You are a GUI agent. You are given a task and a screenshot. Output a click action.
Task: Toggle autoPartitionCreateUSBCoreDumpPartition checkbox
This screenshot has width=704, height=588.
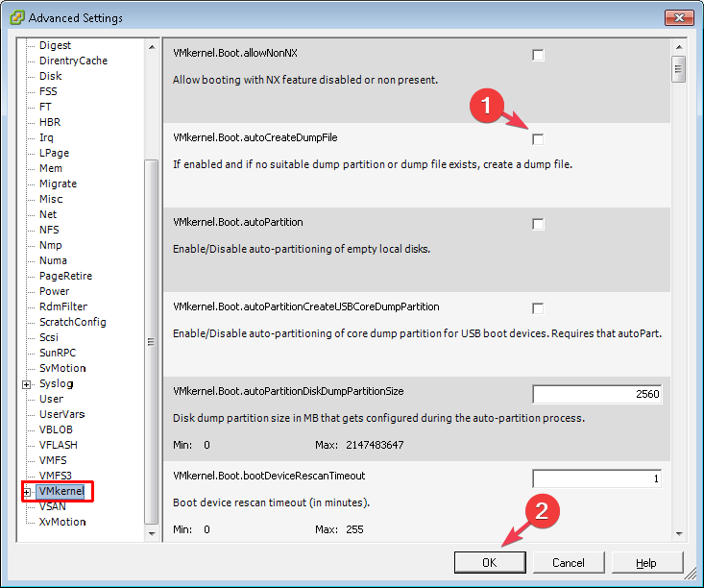[538, 308]
